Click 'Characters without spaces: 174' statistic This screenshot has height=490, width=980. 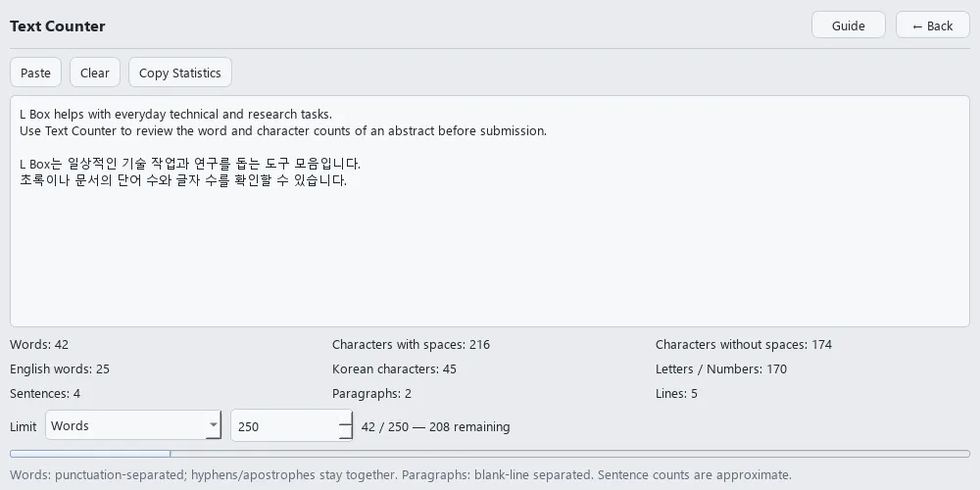click(x=744, y=344)
